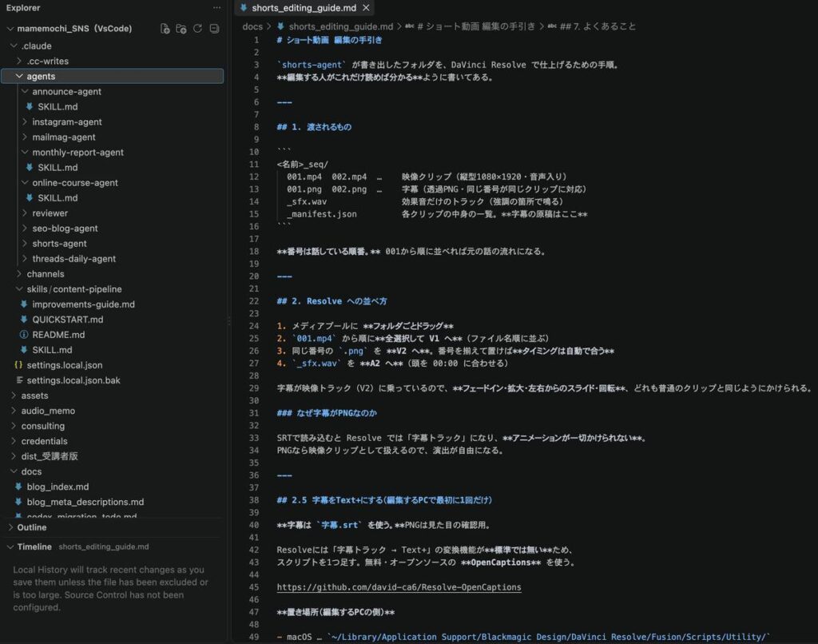818x644 pixels.
Task: Click the file icon on the editor tab
Action: 244,8
